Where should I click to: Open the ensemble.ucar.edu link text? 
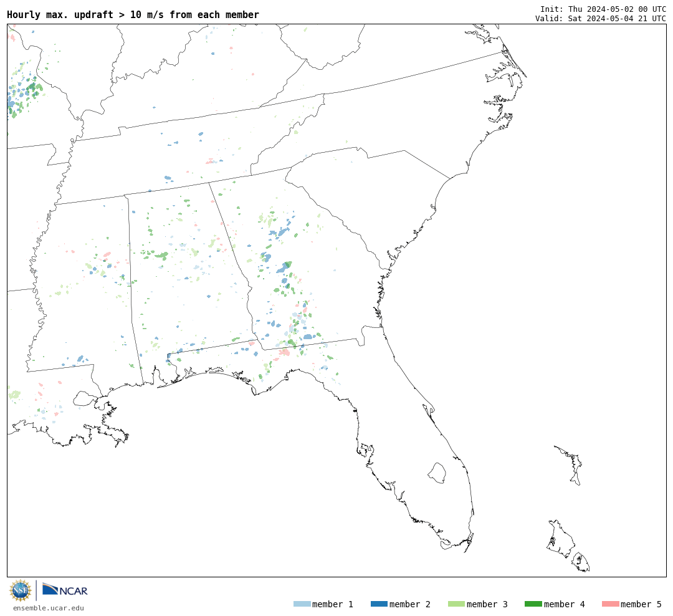click(x=49, y=608)
